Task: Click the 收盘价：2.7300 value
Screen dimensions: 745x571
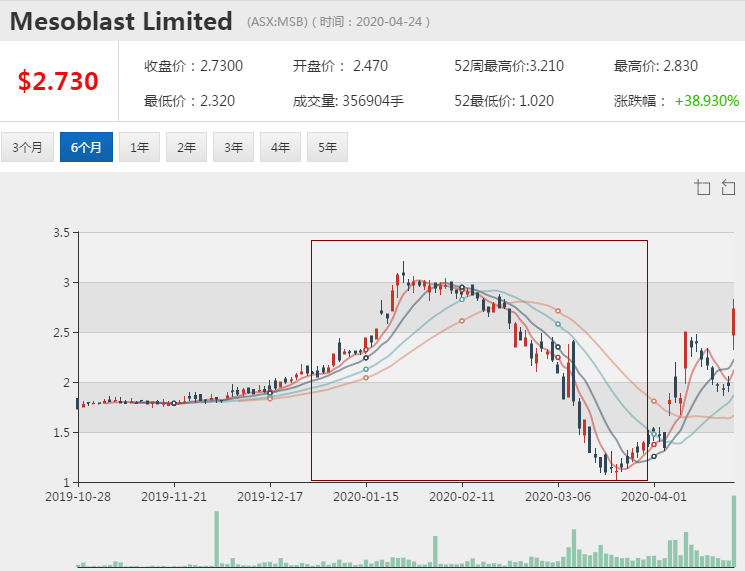Action: click(193, 66)
